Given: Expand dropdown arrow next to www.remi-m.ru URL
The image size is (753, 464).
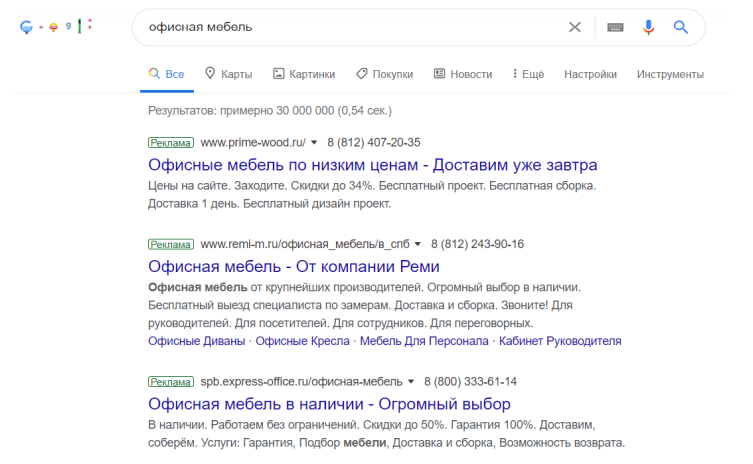Looking at the screenshot, I should pos(418,244).
